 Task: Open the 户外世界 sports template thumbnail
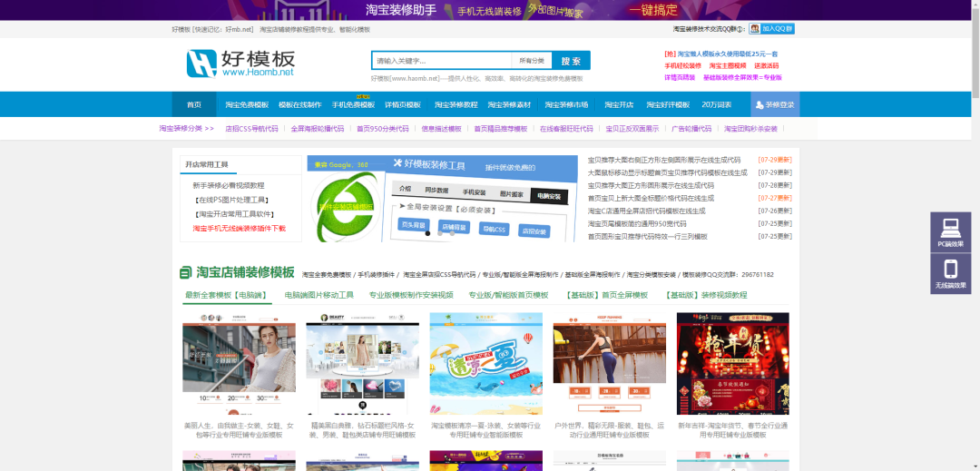click(610, 364)
